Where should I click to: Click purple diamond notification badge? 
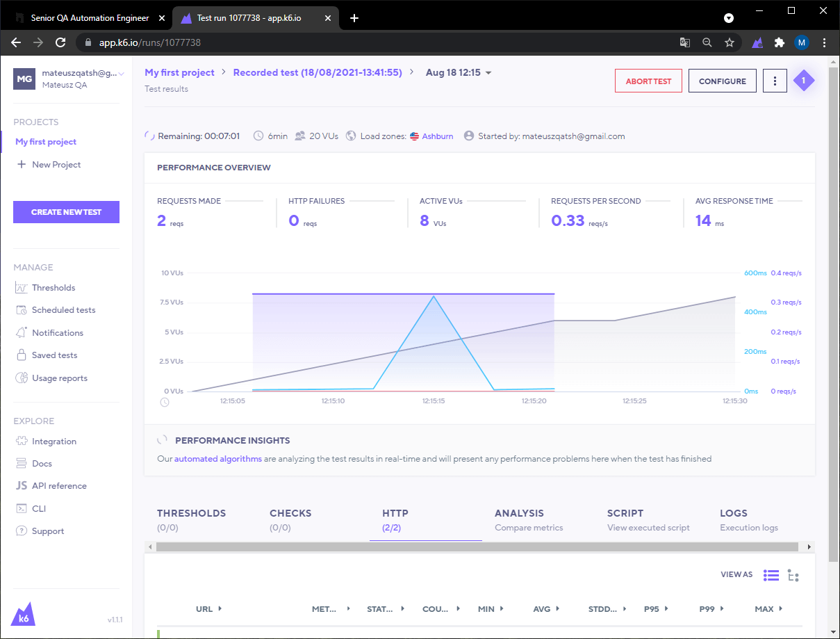[804, 81]
